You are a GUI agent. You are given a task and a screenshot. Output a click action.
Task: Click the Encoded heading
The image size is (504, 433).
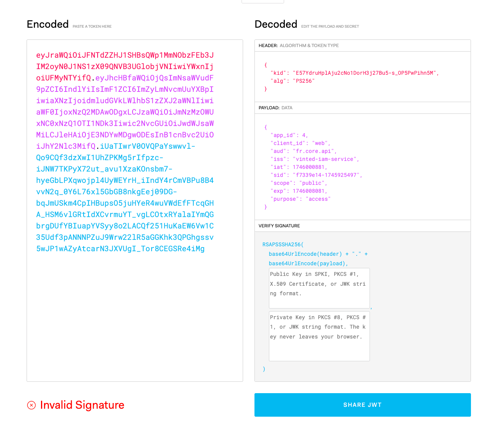(x=47, y=24)
